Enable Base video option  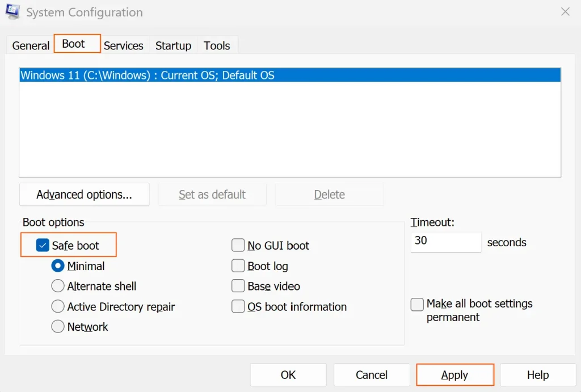point(238,286)
